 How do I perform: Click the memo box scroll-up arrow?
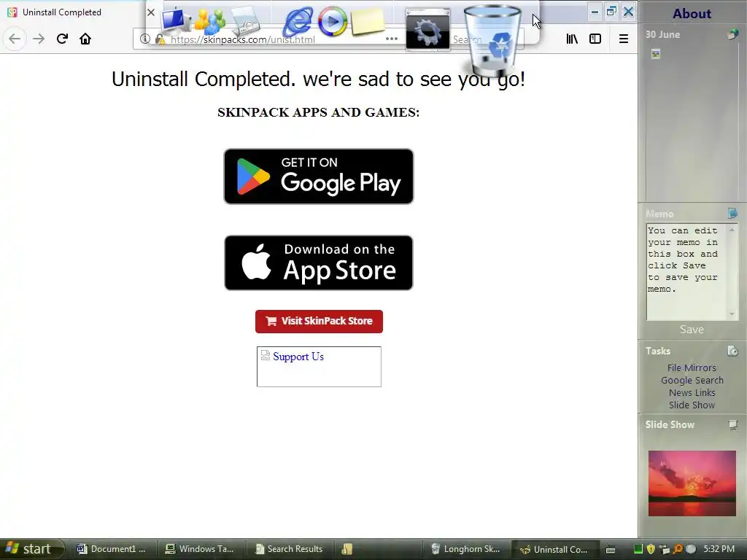click(x=732, y=230)
